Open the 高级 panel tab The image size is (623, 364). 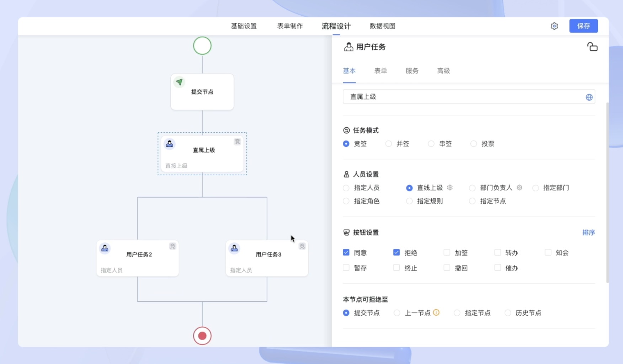coord(443,71)
